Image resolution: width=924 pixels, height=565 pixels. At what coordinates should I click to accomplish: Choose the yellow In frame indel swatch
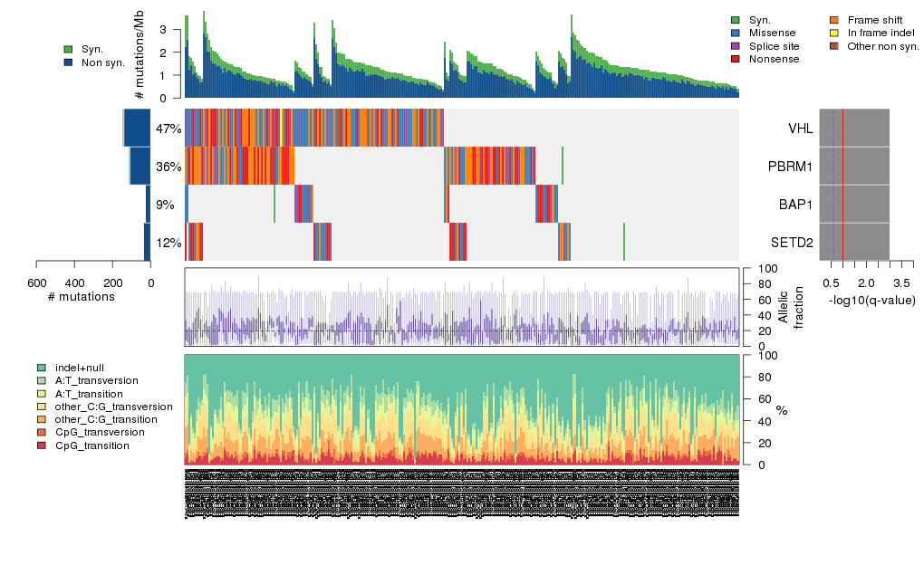click(x=835, y=33)
